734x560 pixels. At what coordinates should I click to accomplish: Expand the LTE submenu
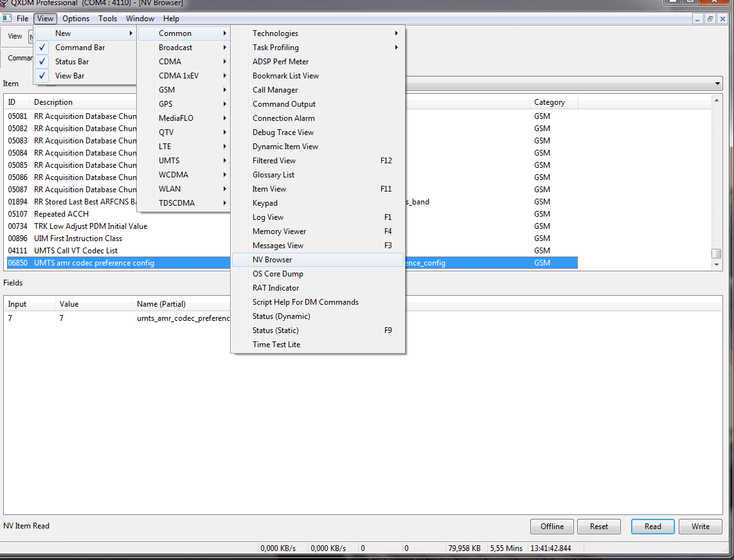(184, 146)
